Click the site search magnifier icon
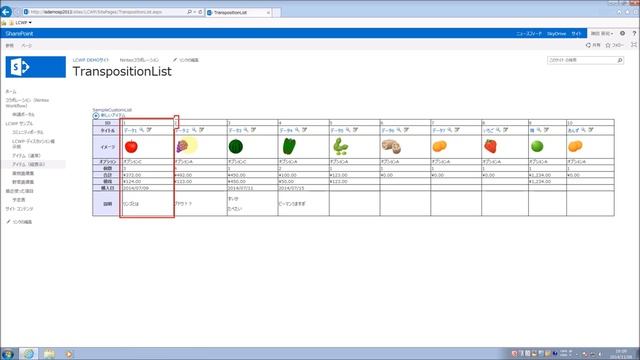The height and width of the screenshot is (360, 640). pyautogui.click(x=620, y=60)
